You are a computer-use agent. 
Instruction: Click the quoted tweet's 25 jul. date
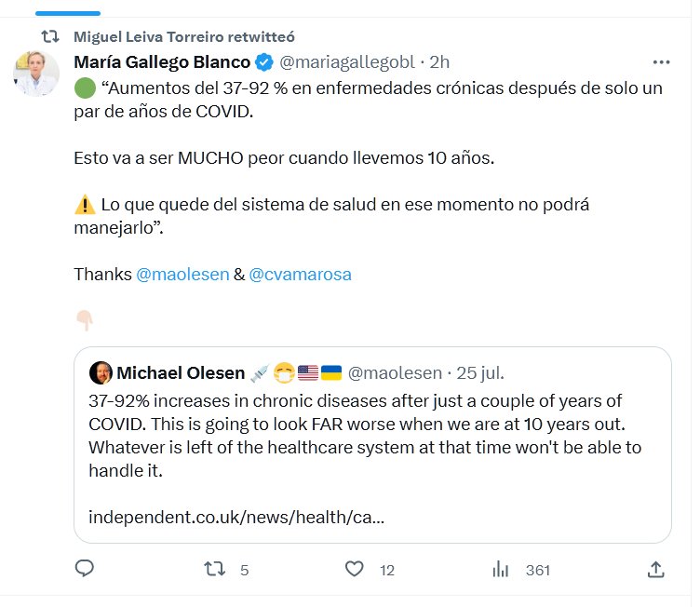coord(481,373)
